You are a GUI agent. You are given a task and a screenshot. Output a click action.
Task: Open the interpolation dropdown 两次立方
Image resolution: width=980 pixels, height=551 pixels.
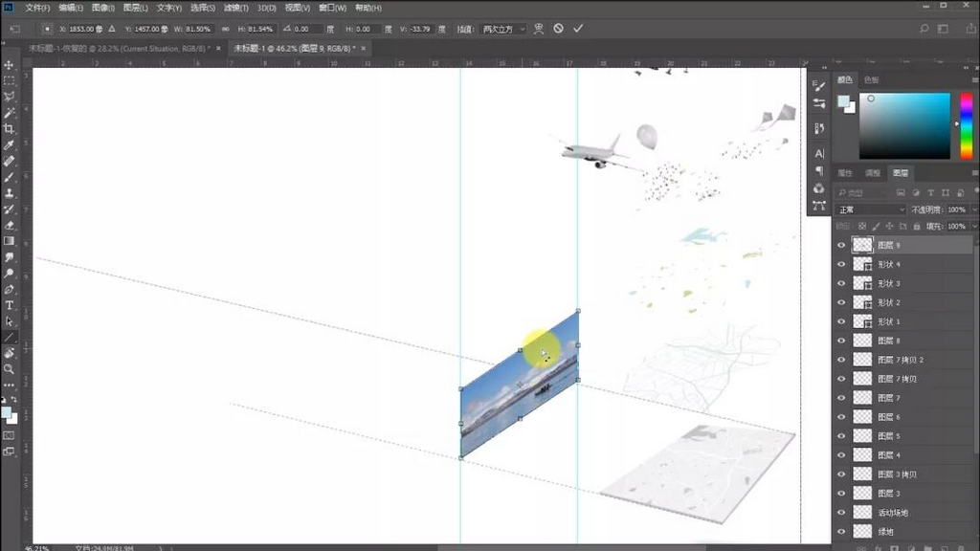pyautogui.click(x=503, y=29)
